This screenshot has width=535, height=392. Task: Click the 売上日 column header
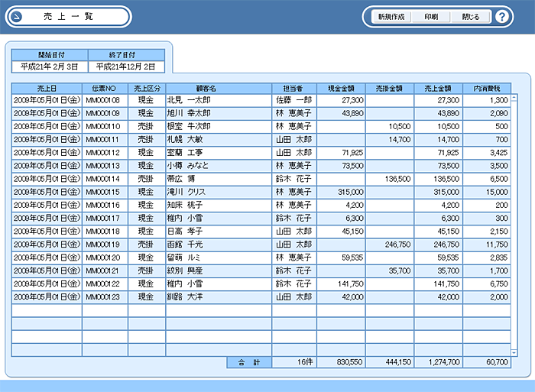tap(47, 88)
